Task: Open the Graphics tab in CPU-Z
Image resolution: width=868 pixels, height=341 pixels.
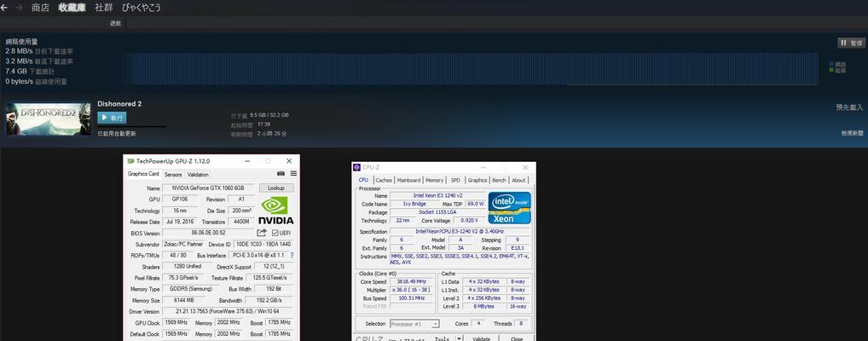Action: point(477,180)
